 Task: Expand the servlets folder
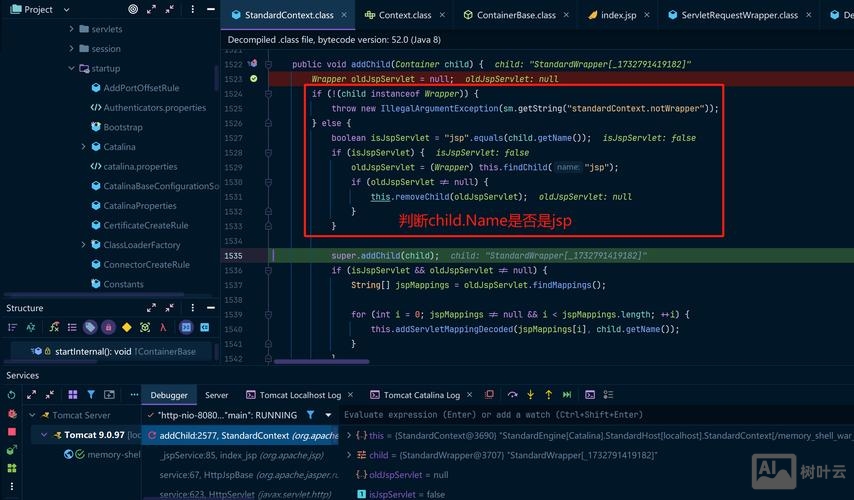(72, 29)
